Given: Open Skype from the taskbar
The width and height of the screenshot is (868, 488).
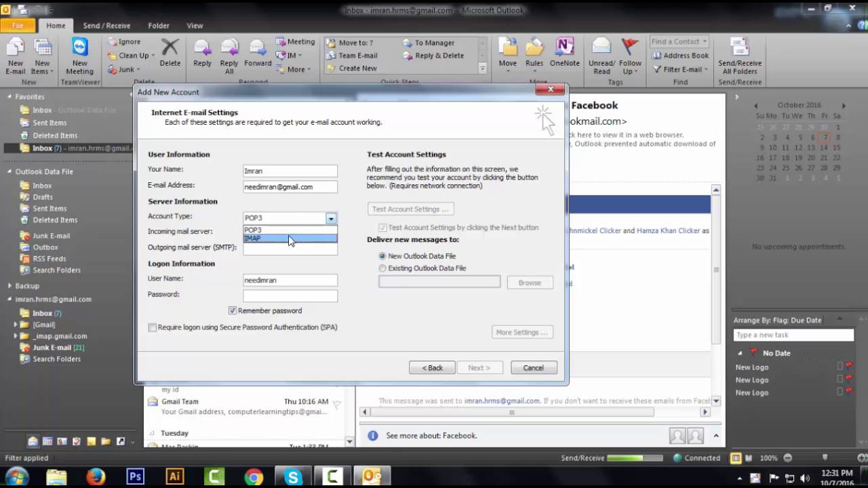Looking at the screenshot, I should click(x=293, y=476).
